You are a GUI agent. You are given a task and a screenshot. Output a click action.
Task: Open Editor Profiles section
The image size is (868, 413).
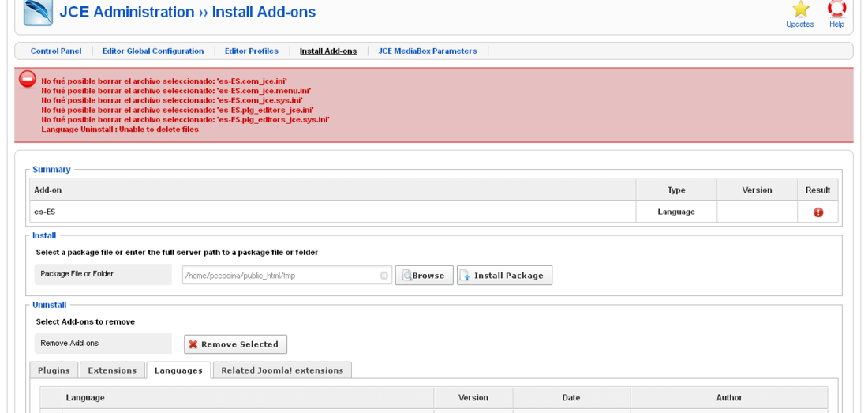pos(251,51)
